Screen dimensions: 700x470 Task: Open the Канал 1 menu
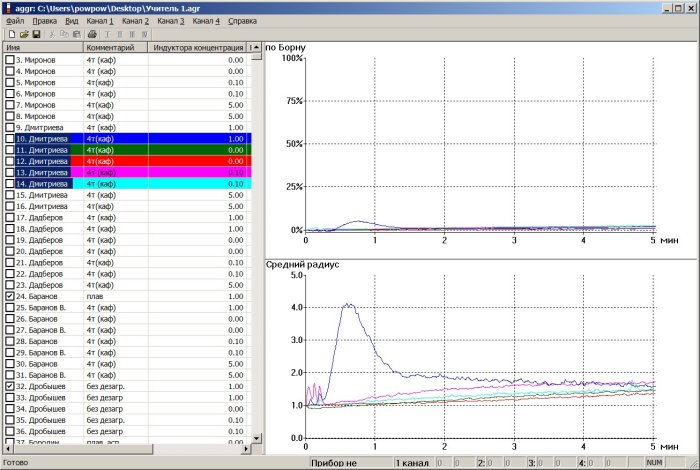coord(99,20)
